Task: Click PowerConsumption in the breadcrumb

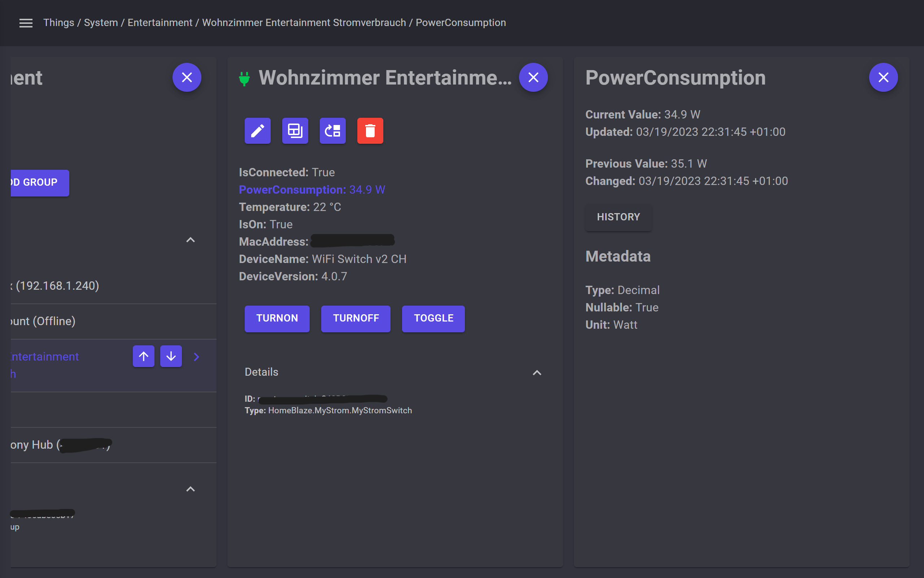Action: [x=461, y=22]
